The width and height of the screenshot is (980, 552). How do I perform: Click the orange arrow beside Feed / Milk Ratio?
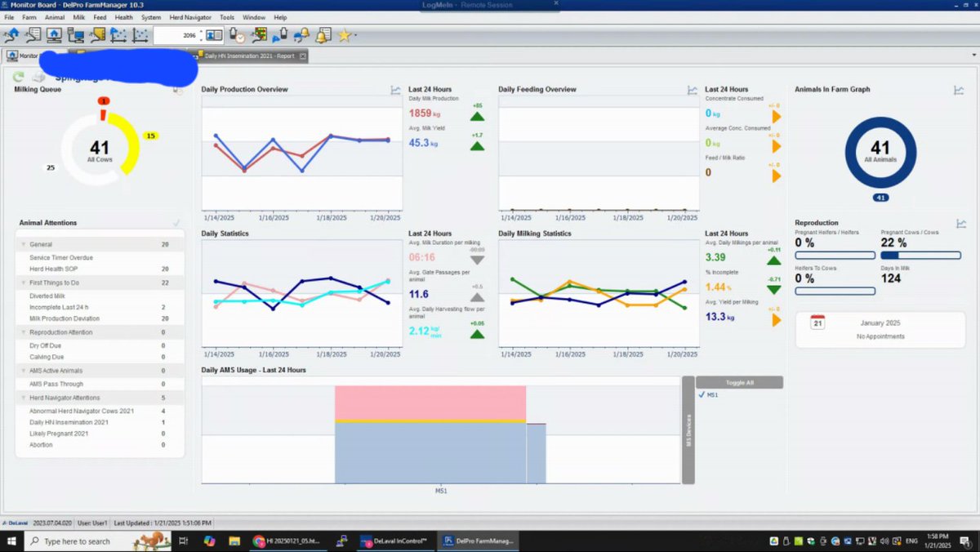[x=777, y=175]
